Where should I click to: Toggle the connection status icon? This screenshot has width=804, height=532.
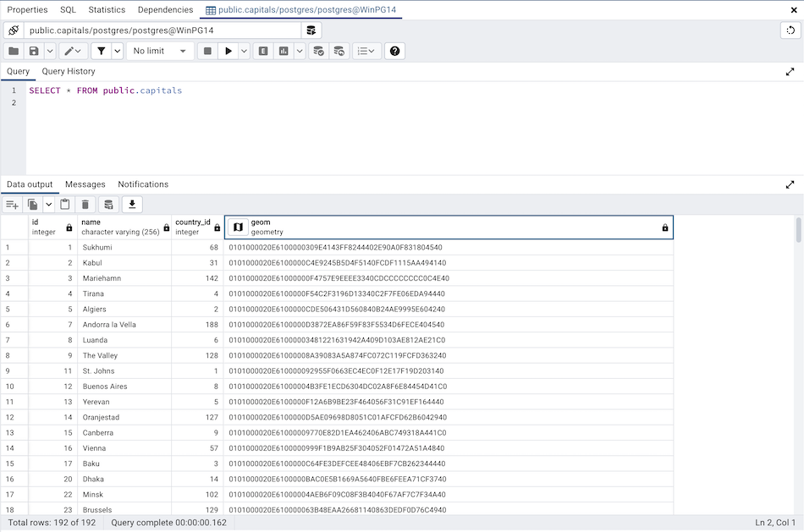coord(13,30)
